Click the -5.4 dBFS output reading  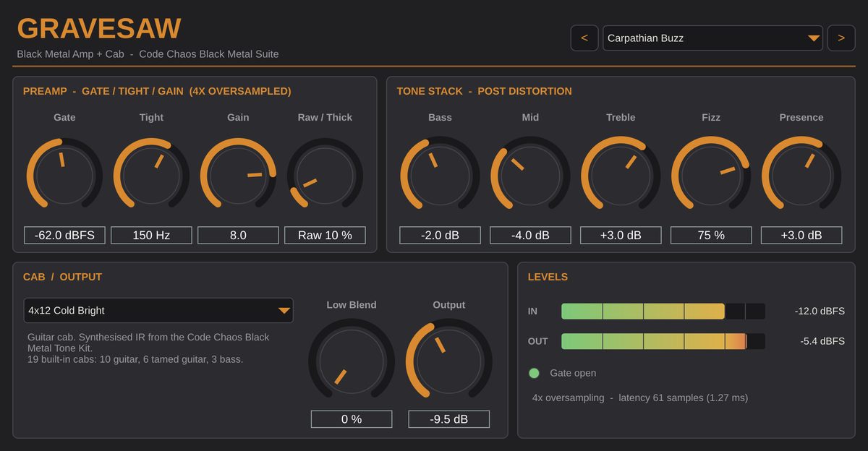(x=822, y=341)
